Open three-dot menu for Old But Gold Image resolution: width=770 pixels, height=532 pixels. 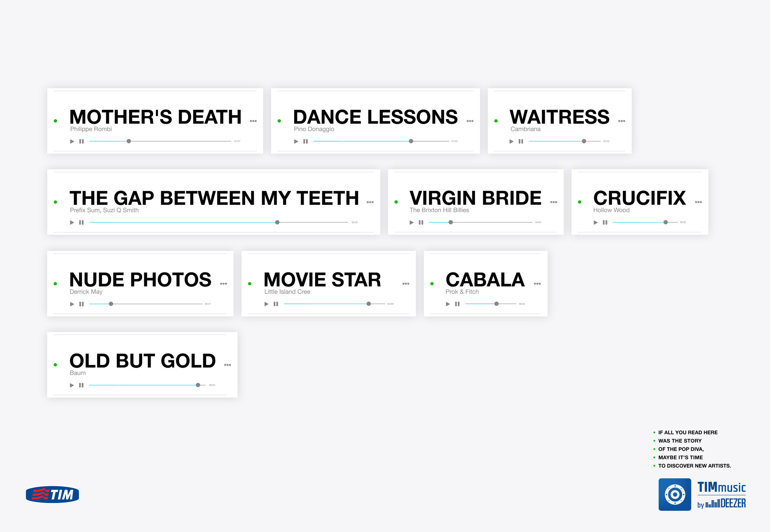[x=228, y=365]
